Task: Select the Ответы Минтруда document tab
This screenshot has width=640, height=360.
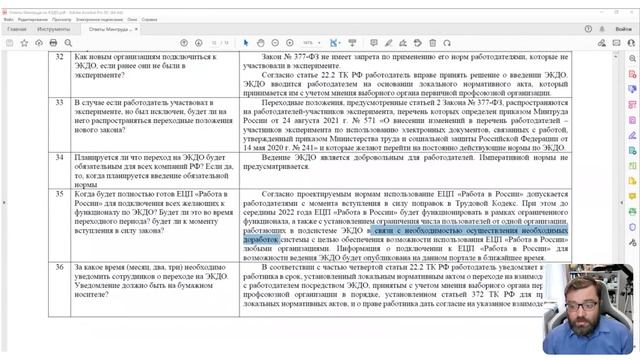Action: [x=110, y=29]
